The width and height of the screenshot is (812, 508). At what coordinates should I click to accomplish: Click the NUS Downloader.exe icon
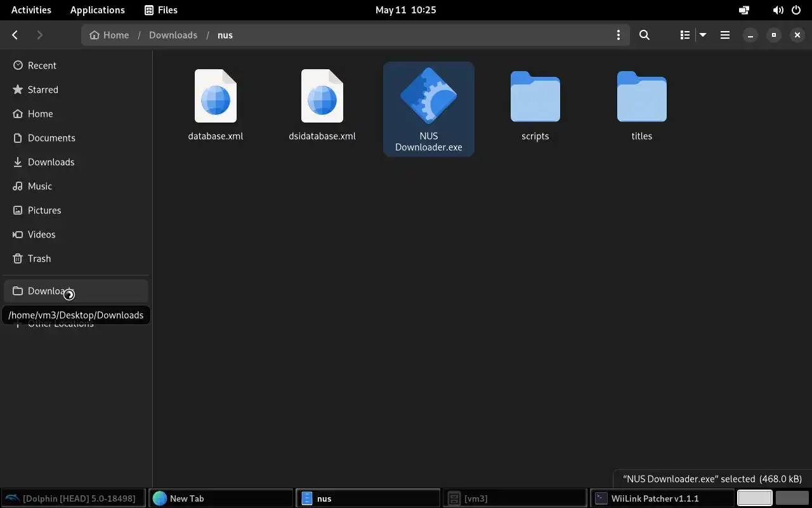click(429, 96)
